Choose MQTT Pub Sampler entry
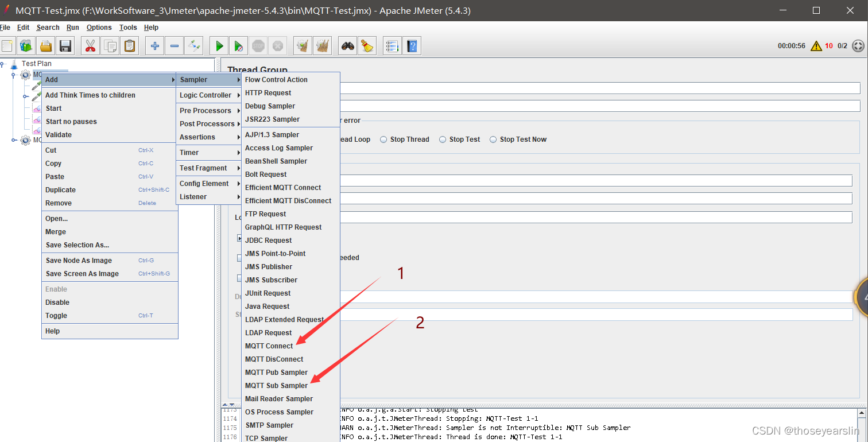This screenshot has width=868, height=442. (x=291, y=373)
